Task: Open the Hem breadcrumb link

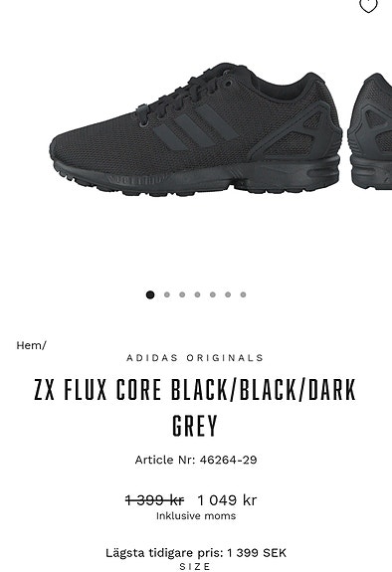Action: (29, 345)
